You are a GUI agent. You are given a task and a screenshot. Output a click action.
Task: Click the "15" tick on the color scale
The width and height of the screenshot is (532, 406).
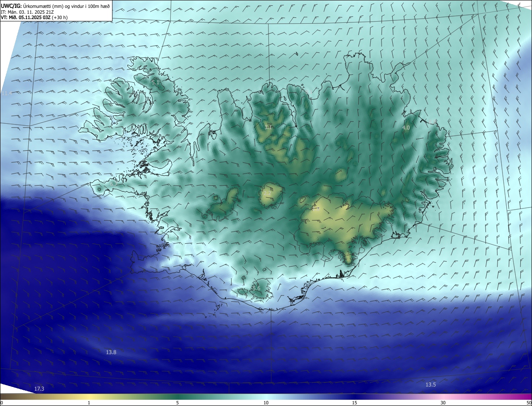coord(355,403)
